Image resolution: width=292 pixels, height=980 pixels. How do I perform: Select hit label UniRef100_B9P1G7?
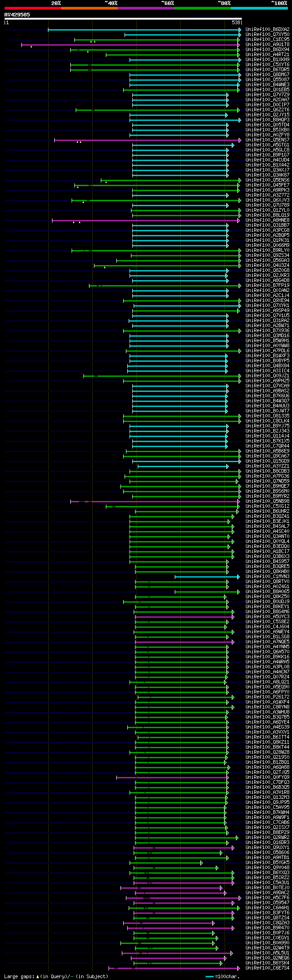(267, 155)
